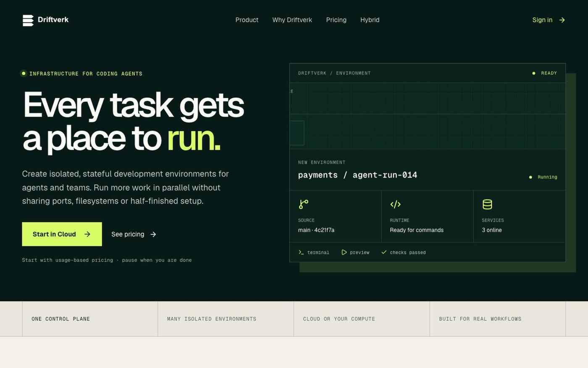Click the payments / agent-run-014 title

pos(357,175)
